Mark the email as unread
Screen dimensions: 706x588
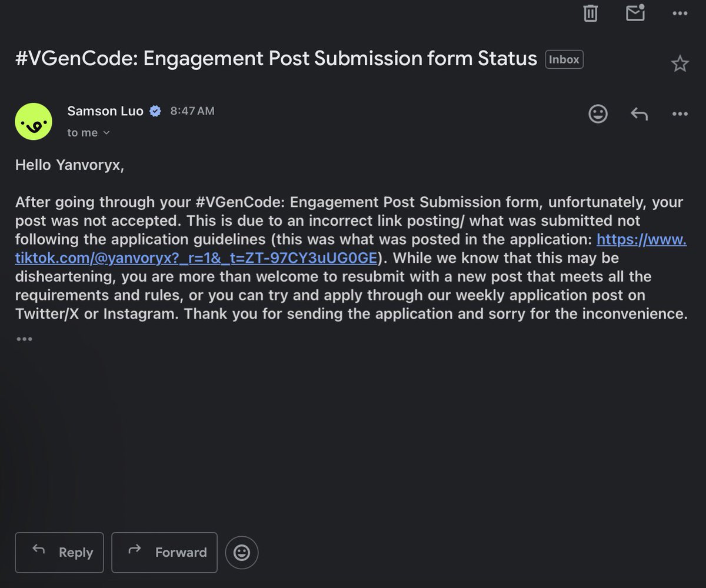635,12
